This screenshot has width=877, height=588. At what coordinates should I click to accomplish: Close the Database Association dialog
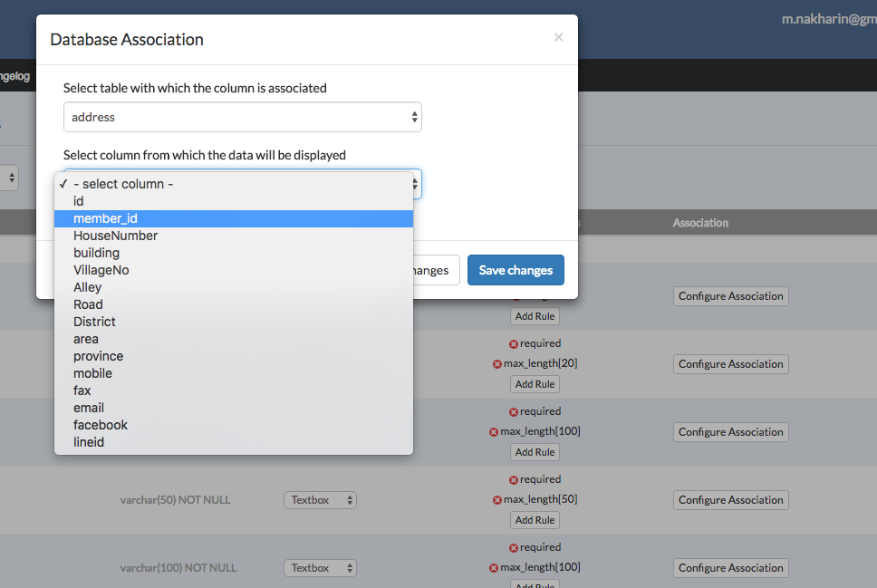(x=558, y=37)
